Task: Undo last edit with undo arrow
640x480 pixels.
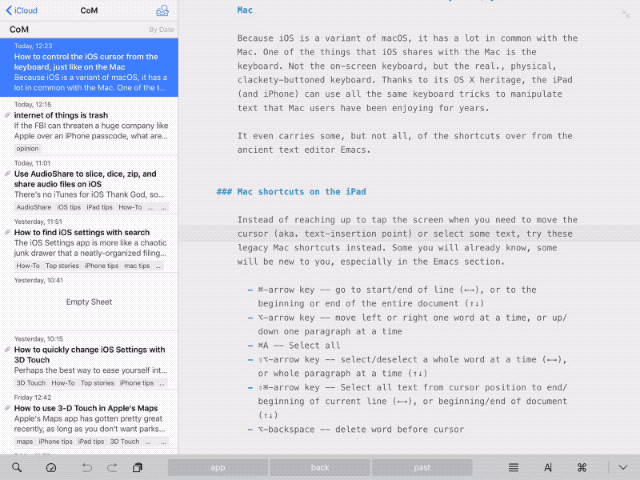Action: coord(87,467)
